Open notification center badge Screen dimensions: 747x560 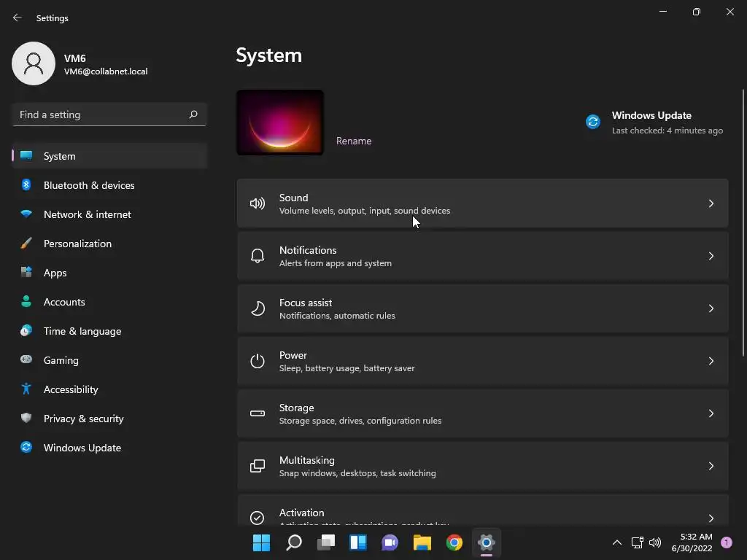pyautogui.click(x=727, y=542)
